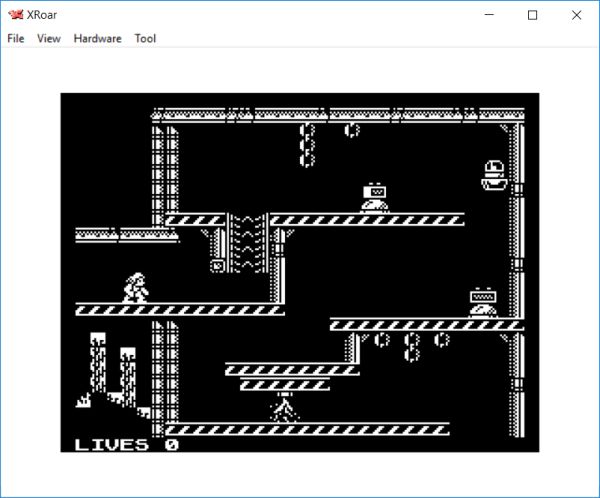
Task: Click the player character sprite
Action: [x=135, y=288]
